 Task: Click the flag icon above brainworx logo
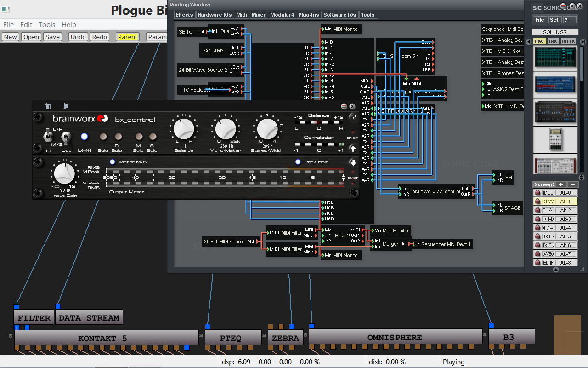point(66,106)
